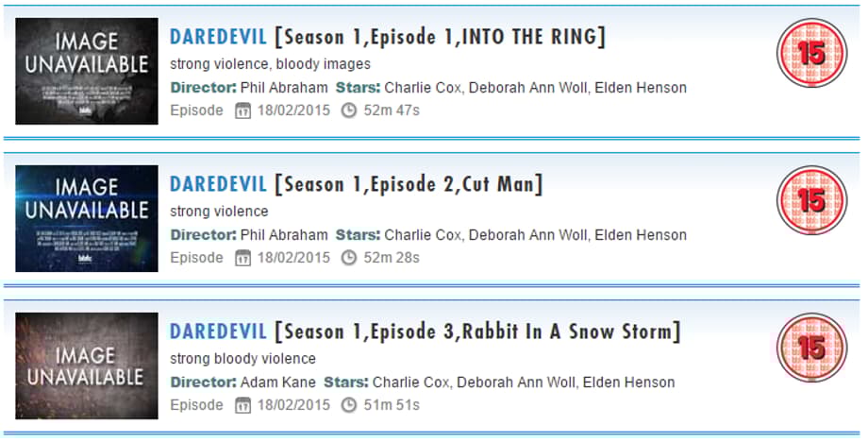Click the calendar icon in Episode 3 row

[x=242, y=405]
